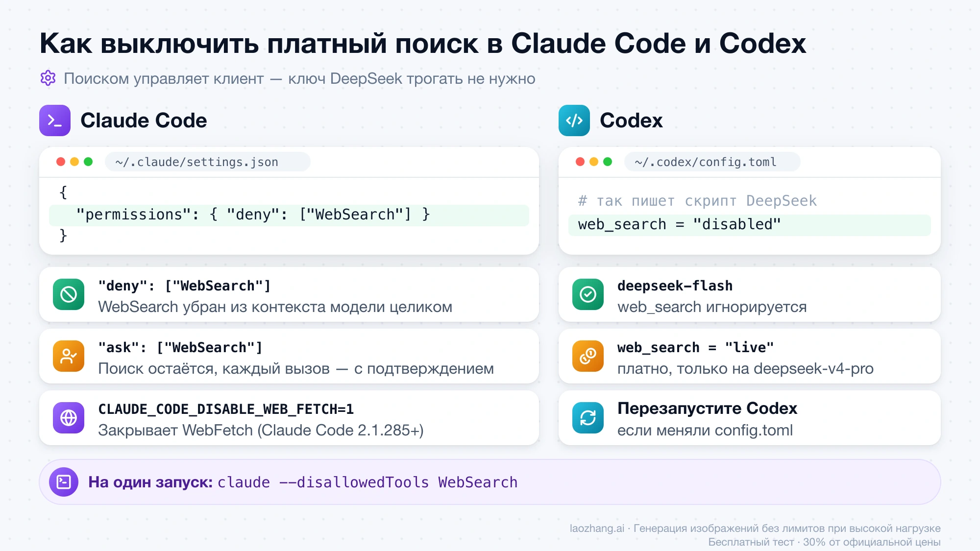Viewport: 980px width, 551px height.
Task: Click the green dot in config.toml window
Action: pos(608,162)
